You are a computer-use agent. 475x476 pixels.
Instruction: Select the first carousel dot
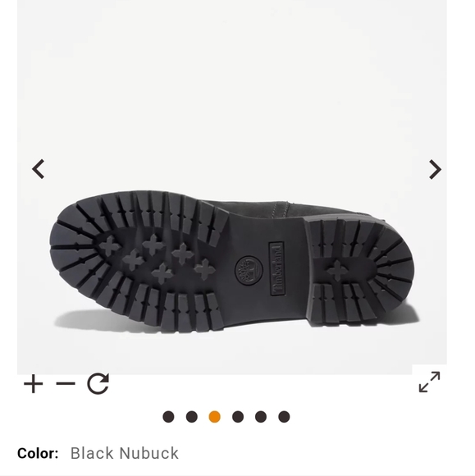pyautogui.click(x=168, y=417)
